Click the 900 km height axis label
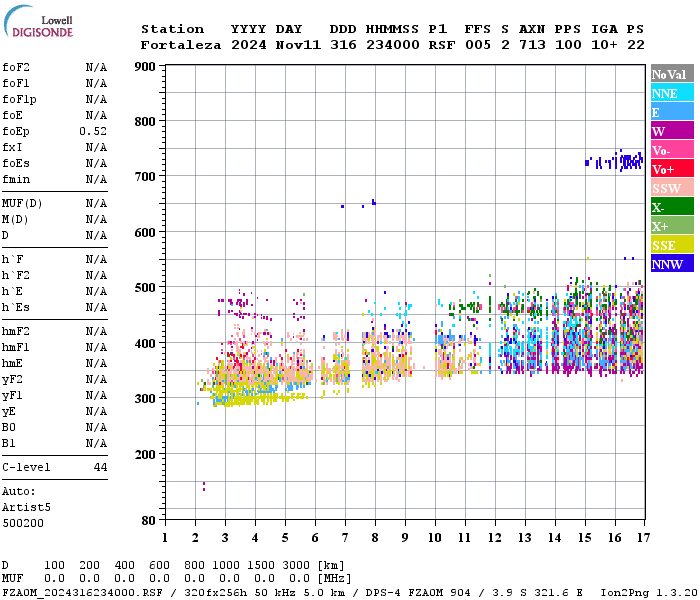Screen dimensions: 700x600 coord(145,67)
